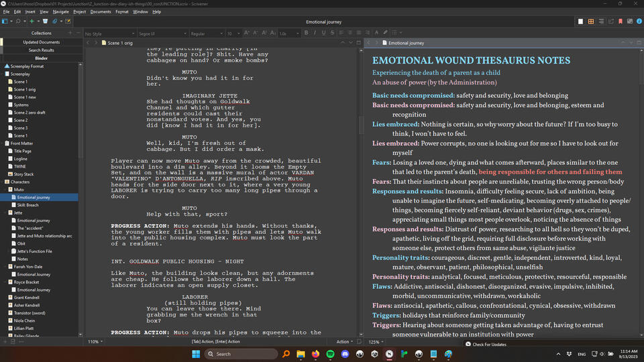The width and height of the screenshot is (644, 362).
Task: Open the Search magnifier tool
Action: (x=18, y=21)
